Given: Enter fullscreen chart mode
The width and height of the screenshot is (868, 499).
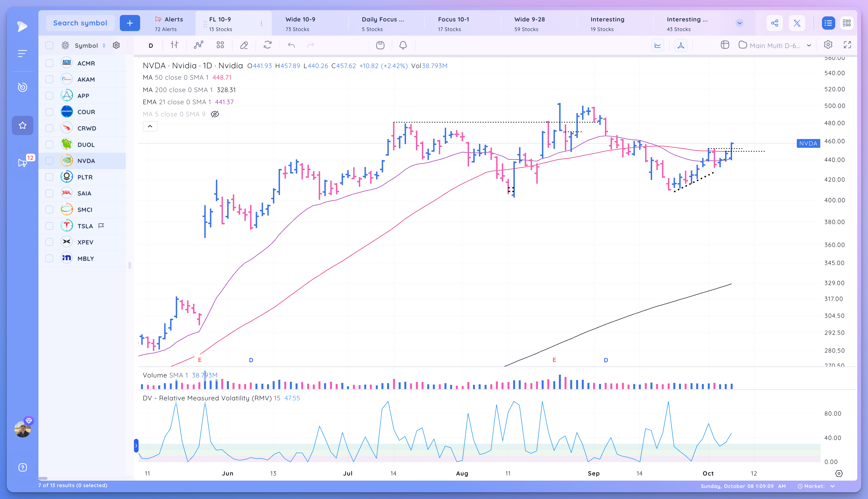Looking at the screenshot, I should [x=847, y=45].
